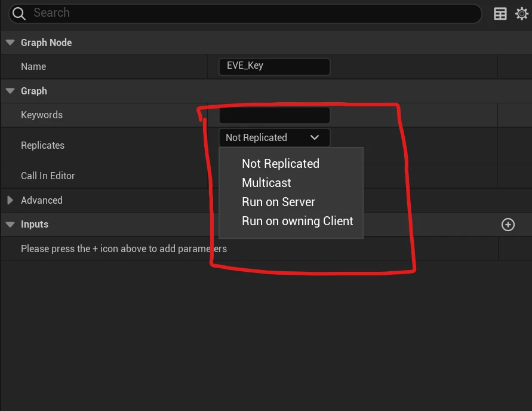The image size is (532, 411).
Task: Pick Run on owning Client
Action: (297, 221)
